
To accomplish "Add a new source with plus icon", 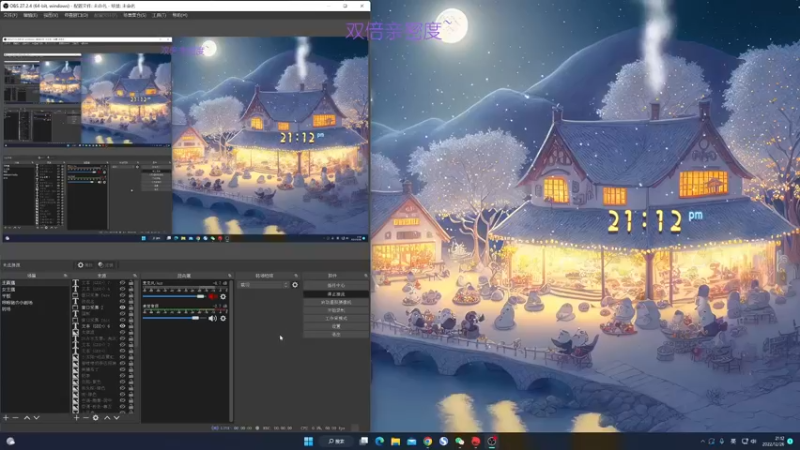I will coord(76,417).
